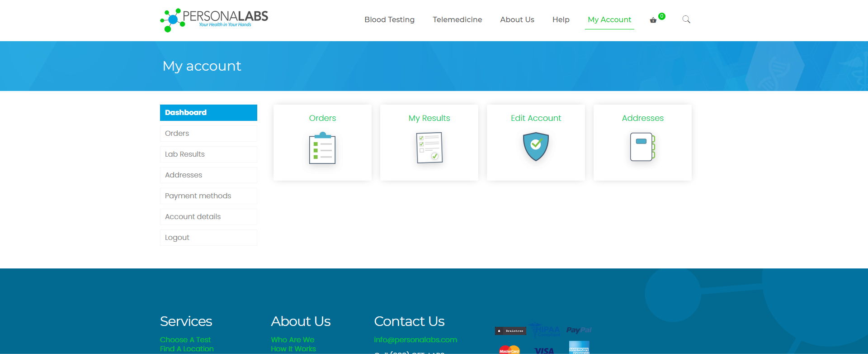Open the About Us navigation item
Viewport: 868px width, 354px height.
tap(517, 19)
